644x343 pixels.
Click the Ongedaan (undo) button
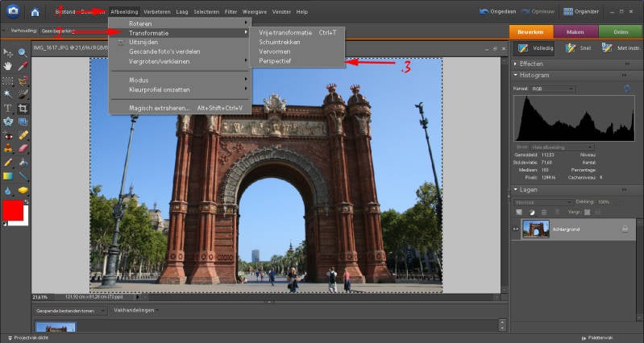click(x=500, y=12)
